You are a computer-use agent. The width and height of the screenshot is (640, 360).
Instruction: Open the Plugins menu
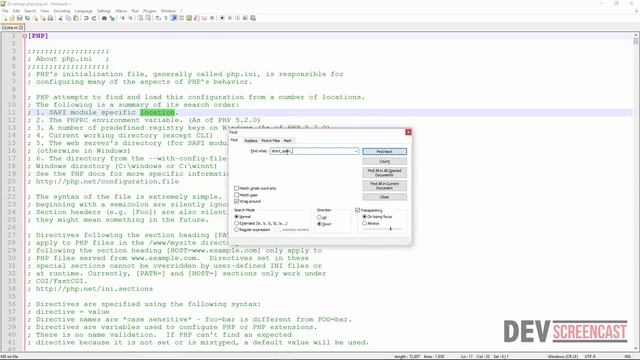(150, 11)
